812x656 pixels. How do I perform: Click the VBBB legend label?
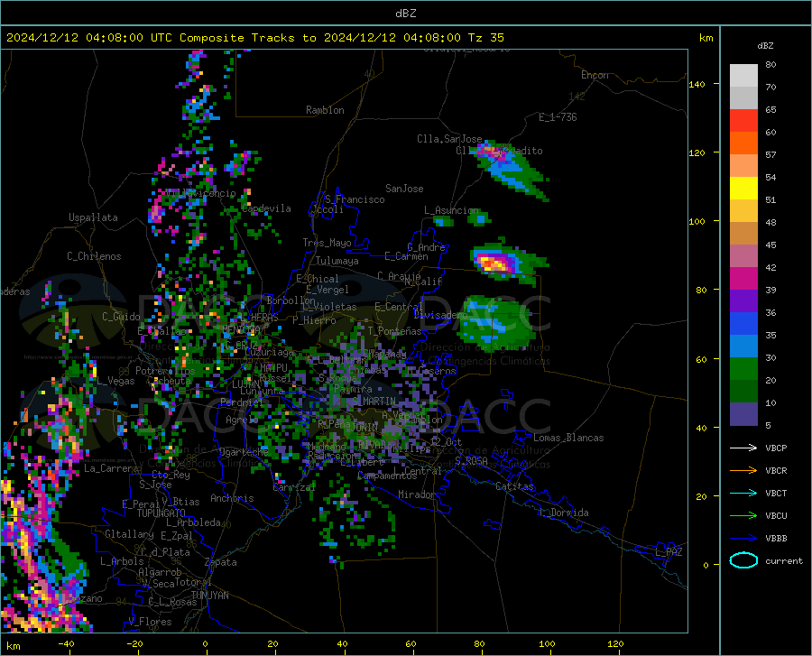[x=776, y=539]
